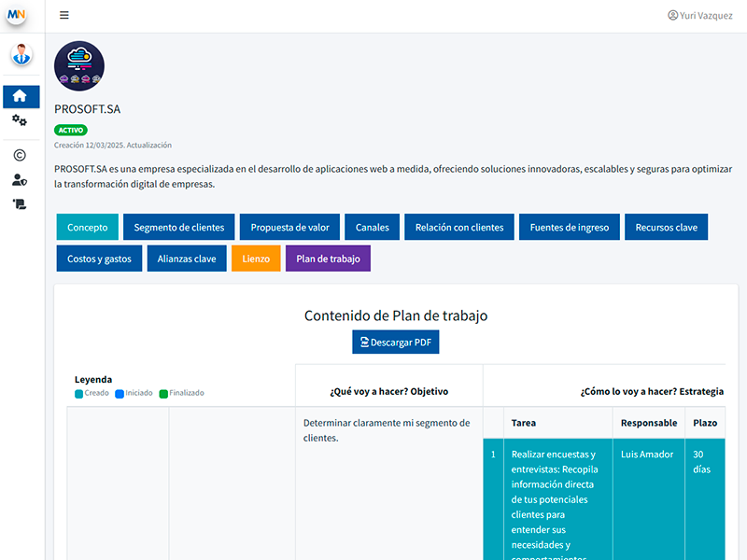Open the user shield sidebar icon
This screenshot has height=560, width=747.
click(x=20, y=180)
